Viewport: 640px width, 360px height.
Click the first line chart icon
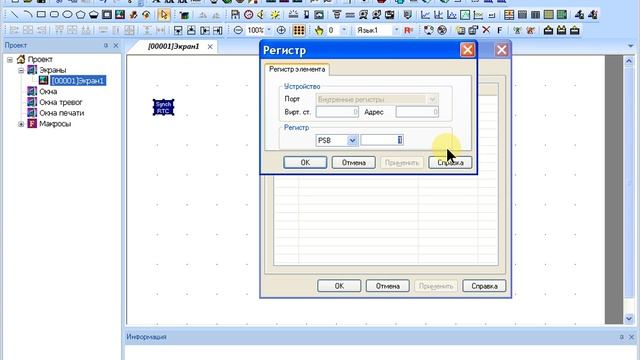click(425, 15)
